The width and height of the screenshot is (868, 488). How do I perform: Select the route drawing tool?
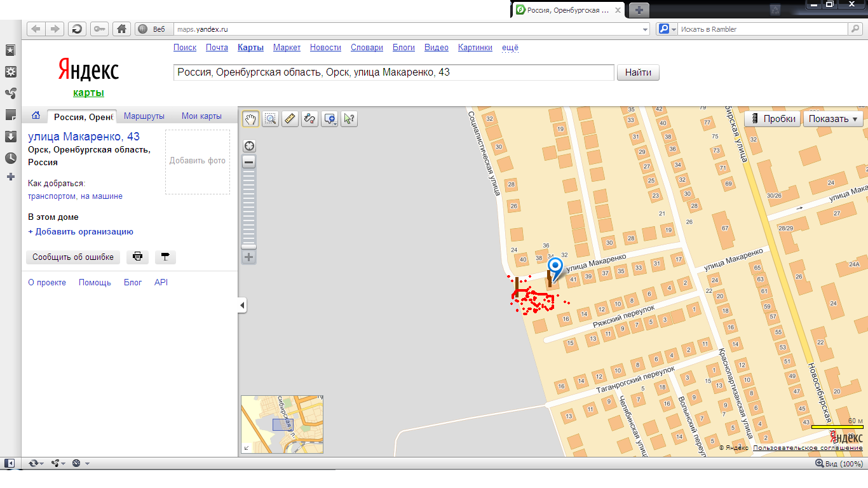[309, 118]
